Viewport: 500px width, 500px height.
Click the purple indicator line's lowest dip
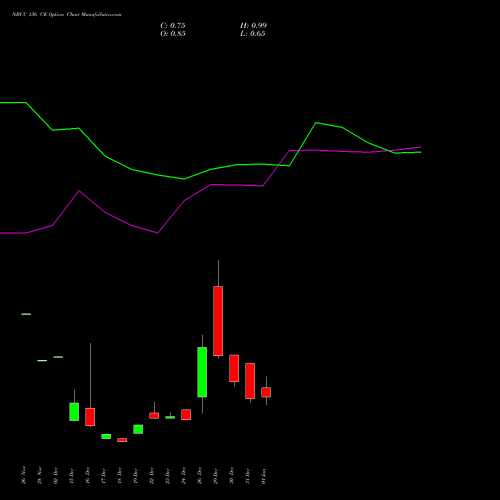point(157,233)
